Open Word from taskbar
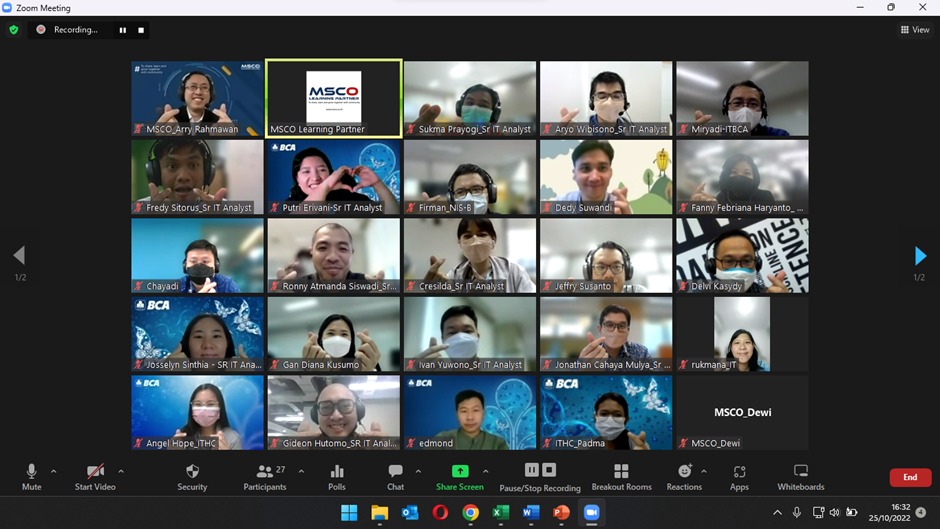 (531, 513)
